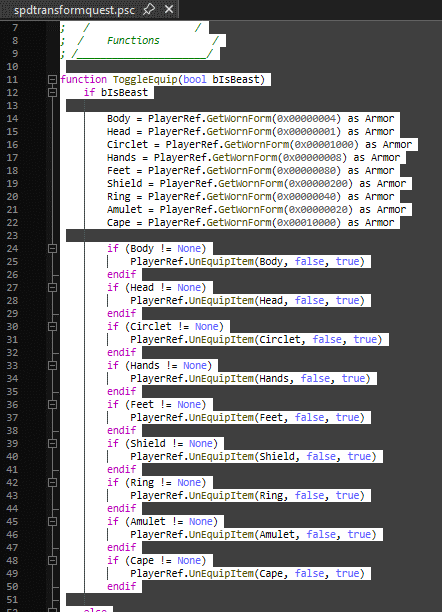This screenshot has width=442, height=612.
Task: Place cursor on ToggleEquip function name
Action: click(145, 80)
